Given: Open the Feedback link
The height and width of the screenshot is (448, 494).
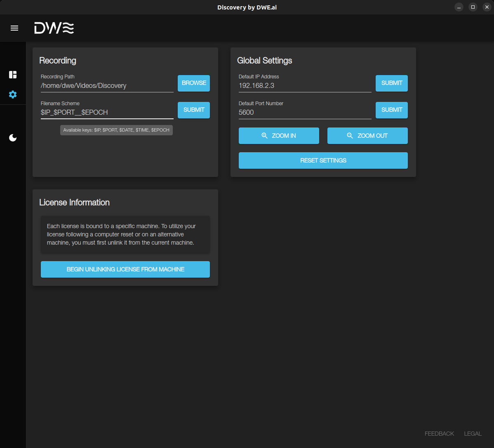Looking at the screenshot, I should point(439,434).
